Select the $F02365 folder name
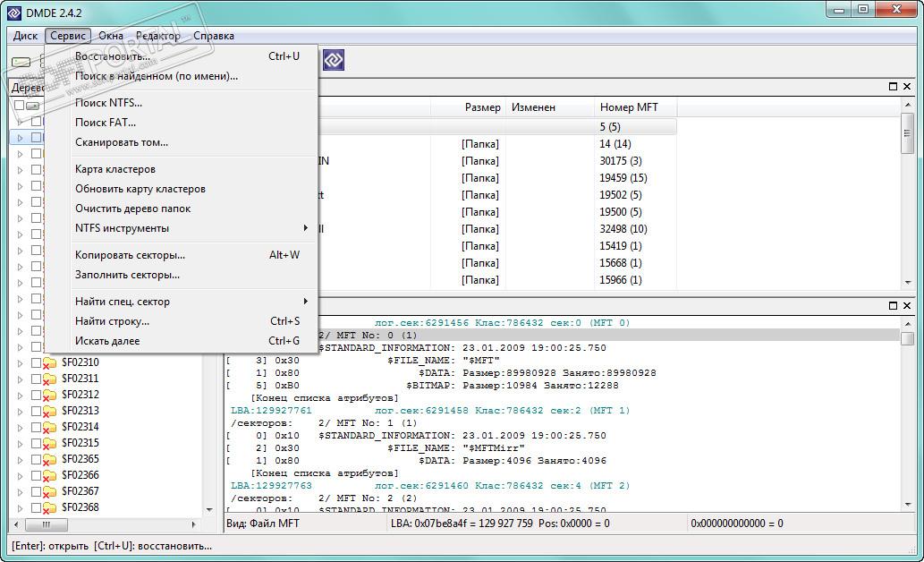924x562 pixels. pyautogui.click(x=81, y=459)
